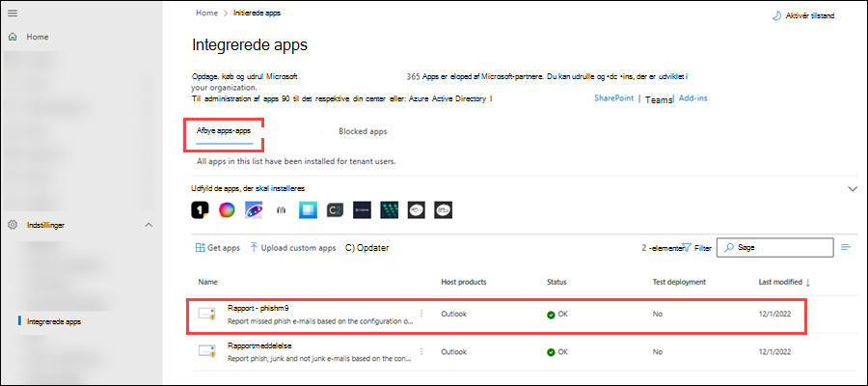Viewport: 868px width, 386px height.
Task: Collapse the suggested apps section chevron
Action: 853,189
